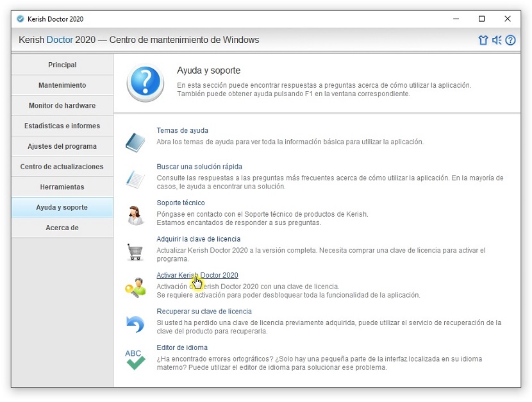Open the Acerca de tab

(62, 228)
